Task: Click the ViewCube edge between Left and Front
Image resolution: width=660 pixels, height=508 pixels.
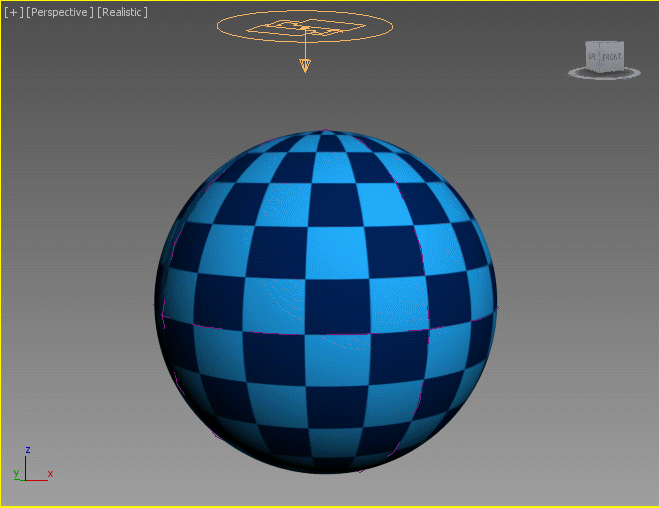Action: point(599,58)
